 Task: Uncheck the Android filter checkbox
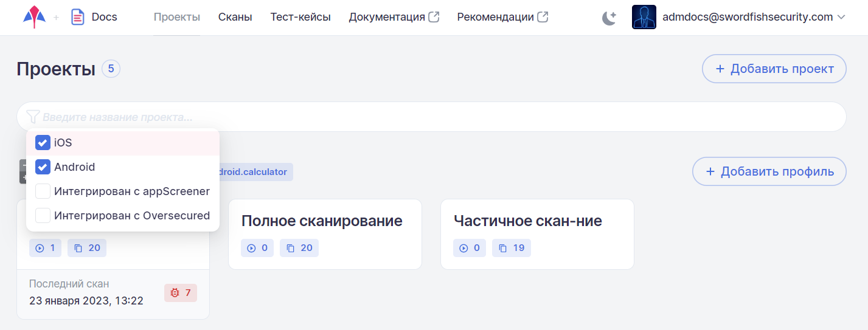pos(43,167)
